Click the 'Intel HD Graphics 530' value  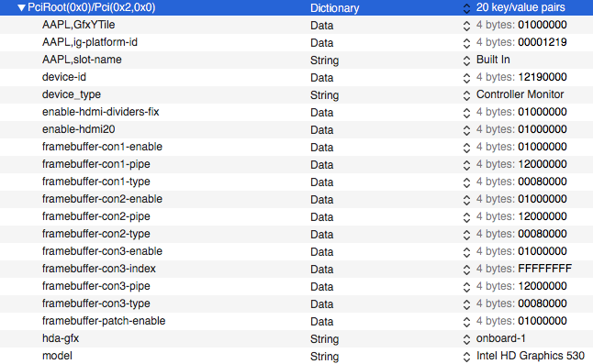pos(531,356)
